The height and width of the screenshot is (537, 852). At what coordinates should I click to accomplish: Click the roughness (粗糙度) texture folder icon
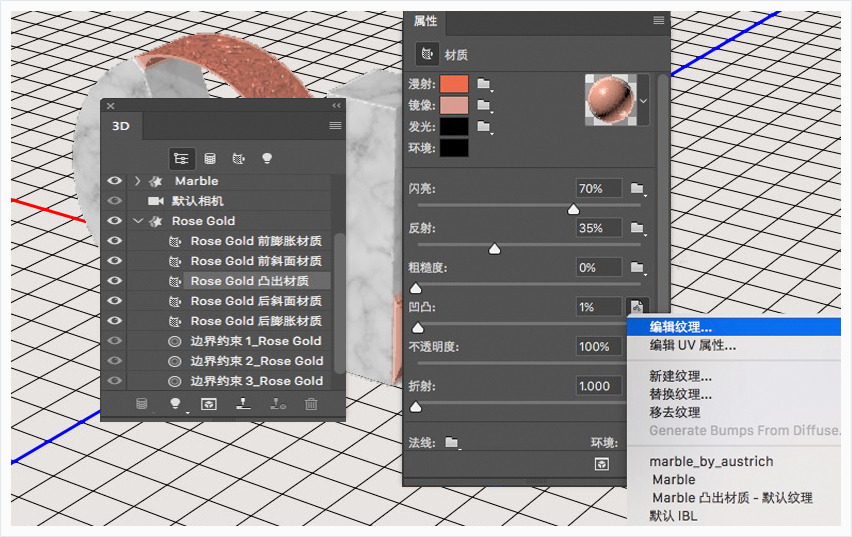pos(637,267)
